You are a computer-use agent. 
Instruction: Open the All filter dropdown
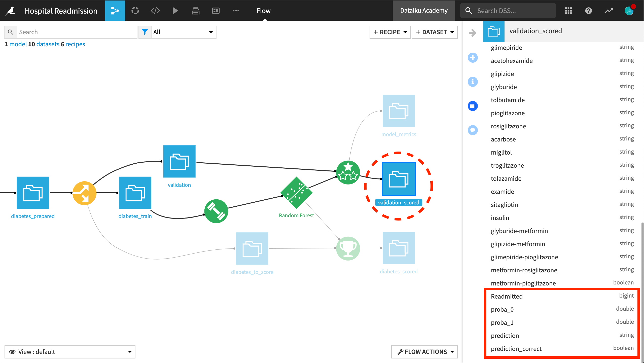(184, 32)
